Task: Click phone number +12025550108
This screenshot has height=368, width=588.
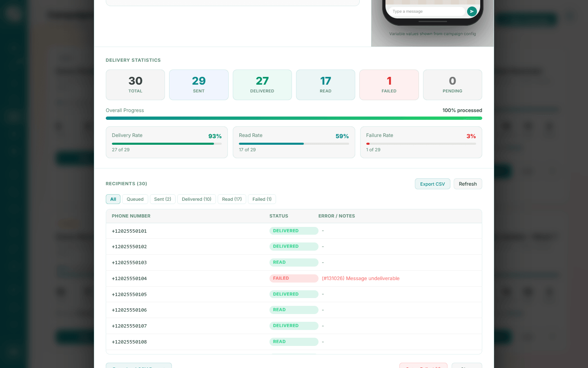Action: [x=129, y=342]
